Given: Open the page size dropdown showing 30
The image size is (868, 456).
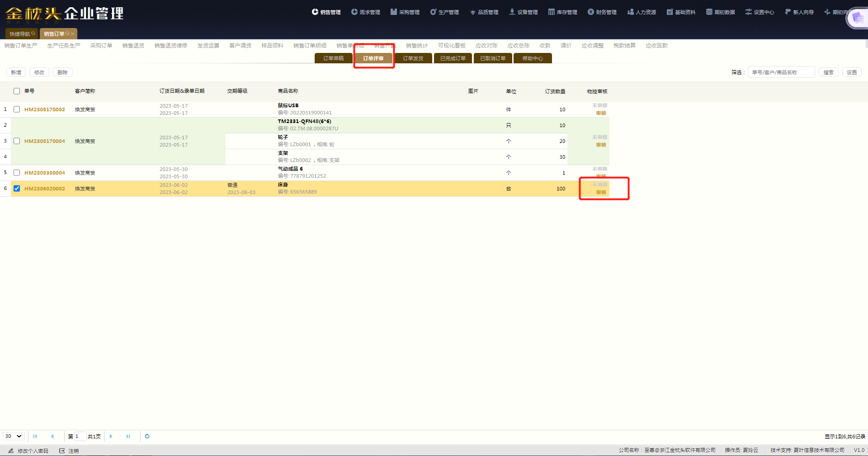Looking at the screenshot, I should pos(14,436).
